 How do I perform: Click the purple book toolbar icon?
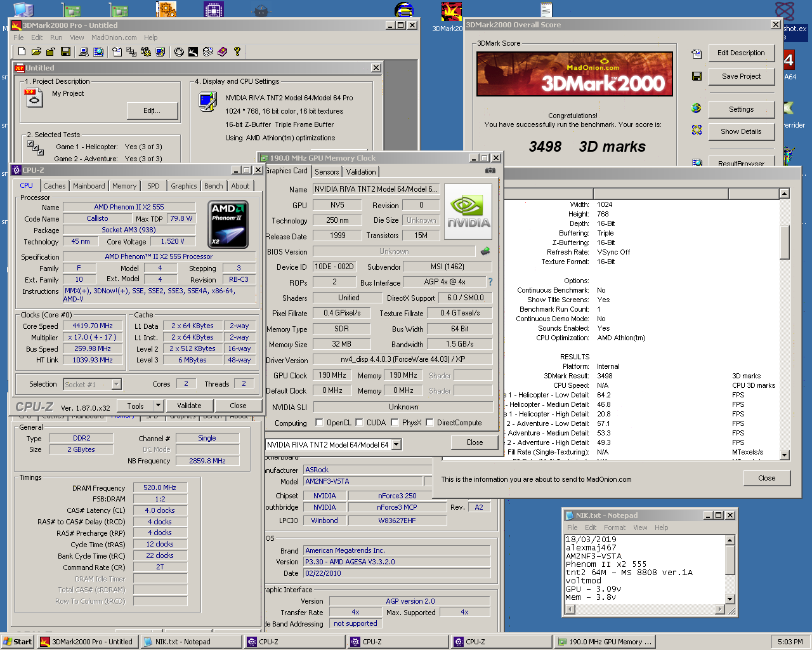click(223, 51)
